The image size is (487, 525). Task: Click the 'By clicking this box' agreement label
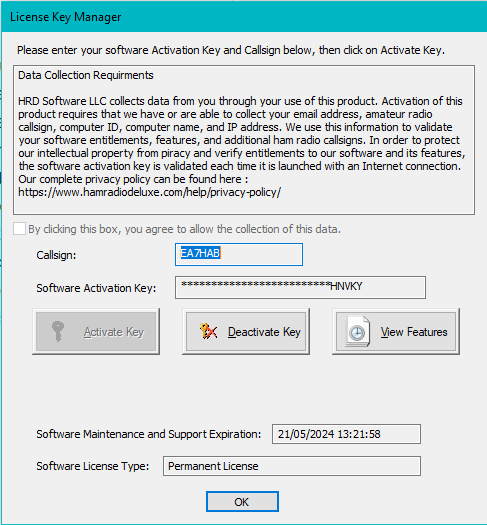tap(184, 229)
